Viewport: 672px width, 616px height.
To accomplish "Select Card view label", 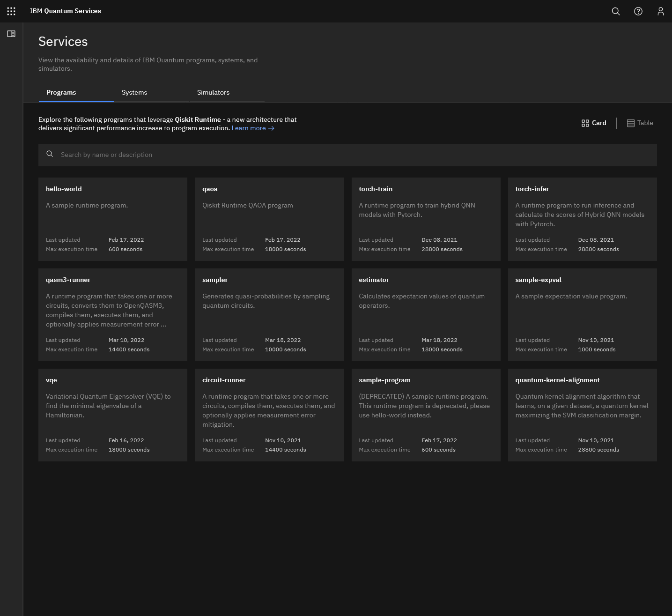I will click(599, 123).
